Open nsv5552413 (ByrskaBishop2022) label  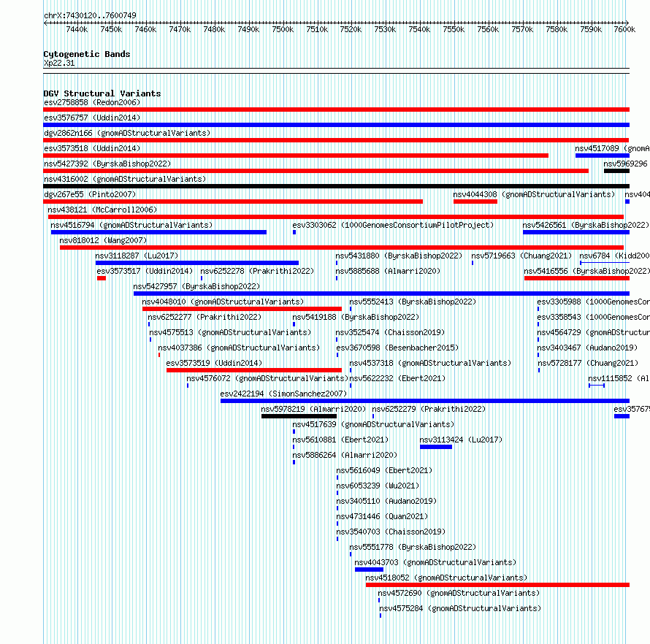pyautogui.click(x=413, y=302)
